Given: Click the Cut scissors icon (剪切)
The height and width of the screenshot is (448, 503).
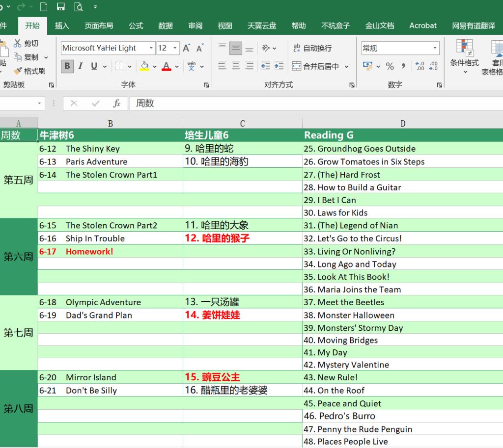Looking at the screenshot, I should 26,43.
